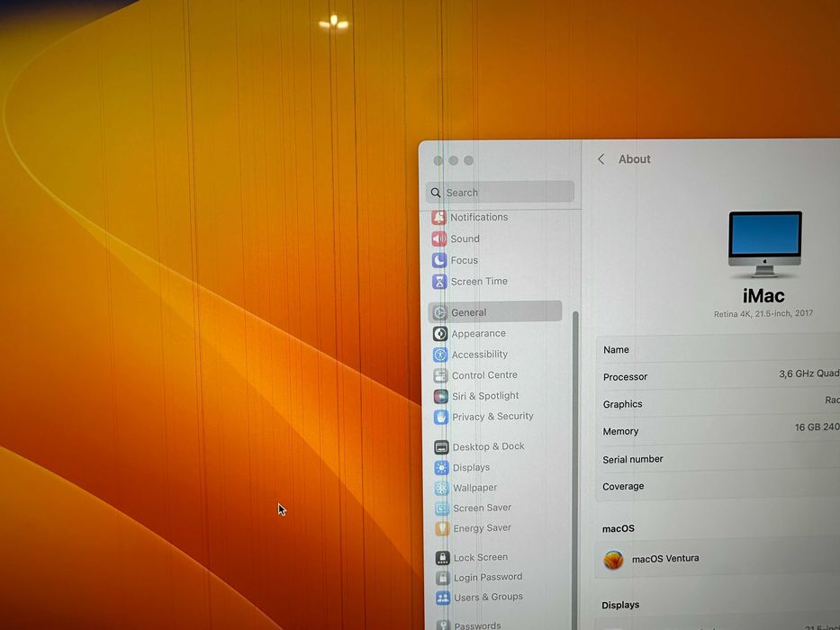
Task: Click the iMac computer image
Action: 765,244
